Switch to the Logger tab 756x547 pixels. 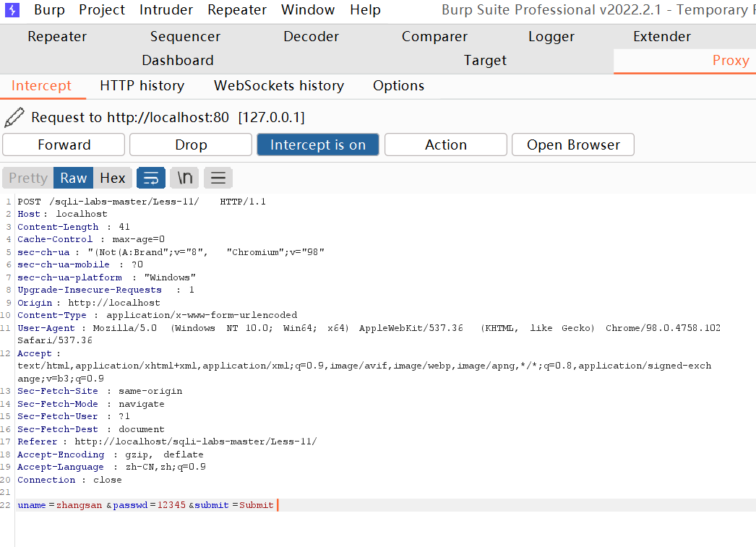point(551,36)
